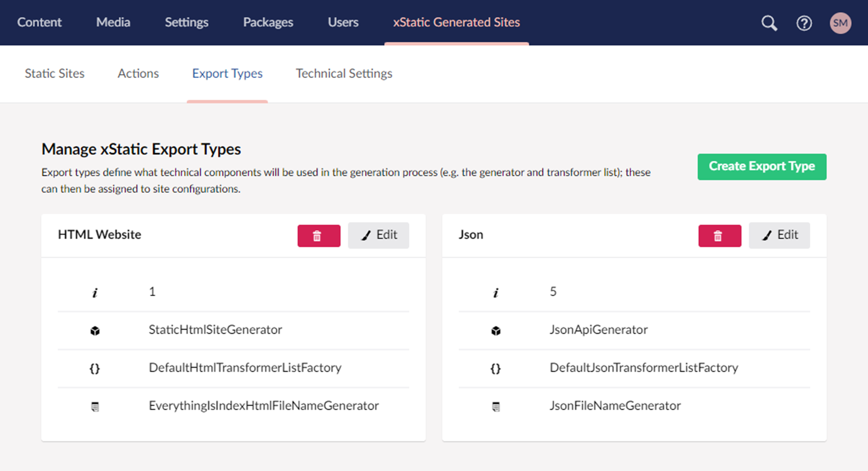The width and height of the screenshot is (868, 471).
Task: Click the DefaultHtmlTransformerListFactory braces icon
Action: pyautogui.click(x=95, y=368)
